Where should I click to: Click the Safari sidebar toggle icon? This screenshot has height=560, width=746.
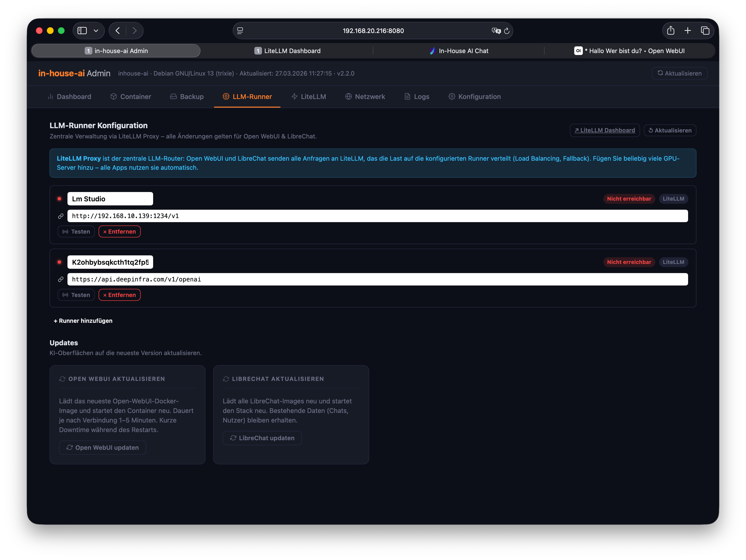82,31
